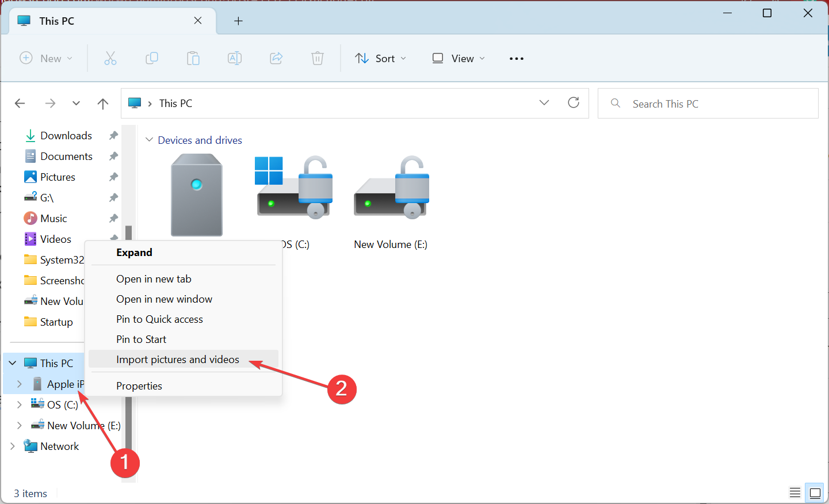
Task: Click the breadcrumb chevron before This PC
Action: pos(150,104)
